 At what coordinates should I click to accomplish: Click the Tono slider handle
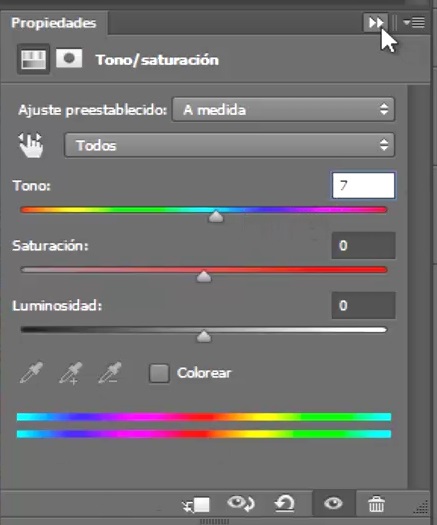click(216, 217)
